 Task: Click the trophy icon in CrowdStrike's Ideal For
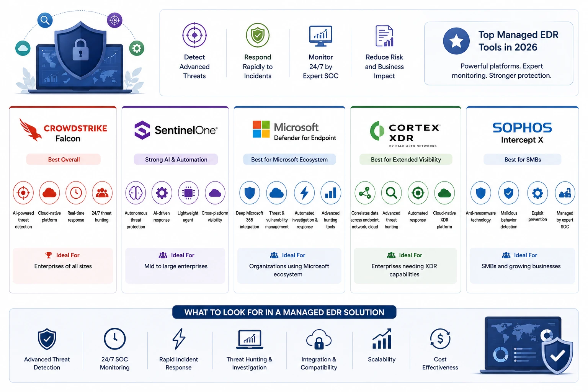tap(49, 255)
